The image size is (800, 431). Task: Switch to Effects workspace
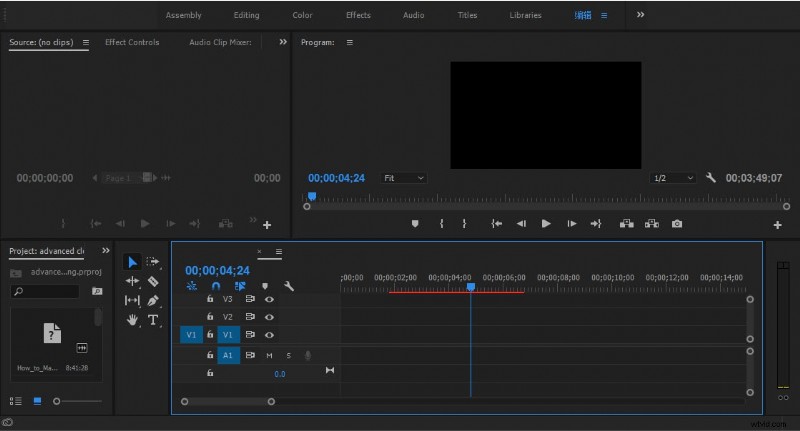(358, 15)
